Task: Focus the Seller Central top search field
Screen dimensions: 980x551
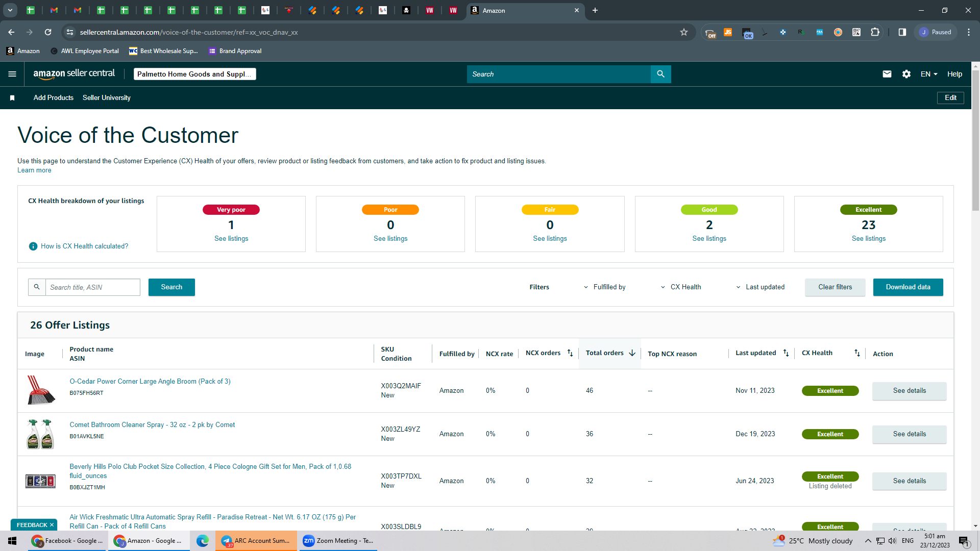Action: (x=559, y=74)
